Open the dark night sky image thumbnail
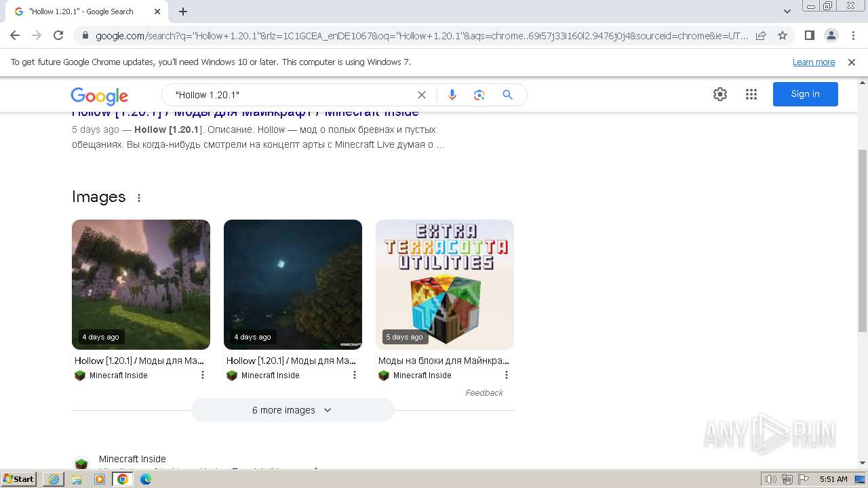868x488 pixels. (293, 285)
